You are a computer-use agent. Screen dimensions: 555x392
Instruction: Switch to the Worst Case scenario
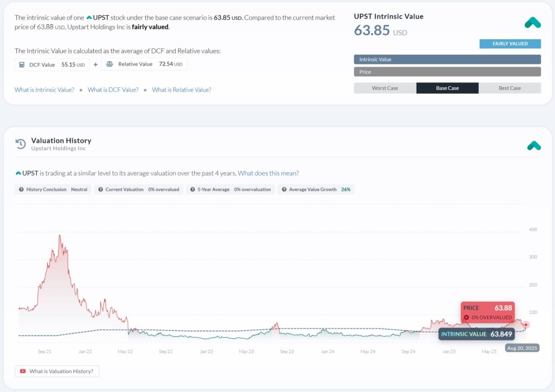[385, 88]
